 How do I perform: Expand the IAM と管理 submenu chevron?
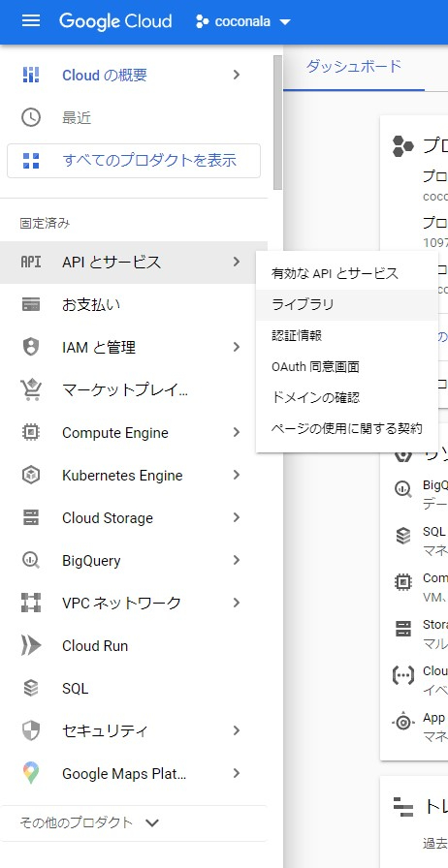237,347
